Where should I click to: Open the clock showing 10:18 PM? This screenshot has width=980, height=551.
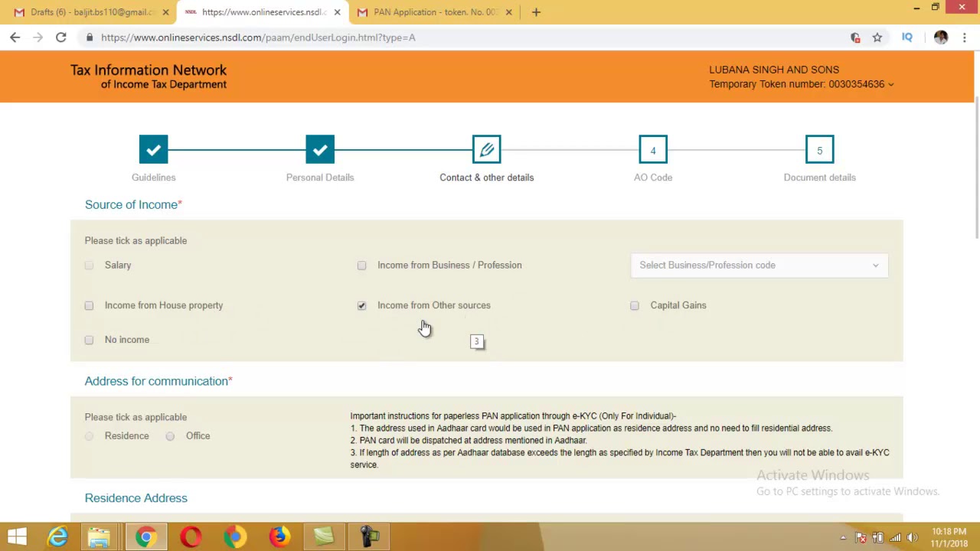(949, 537)
